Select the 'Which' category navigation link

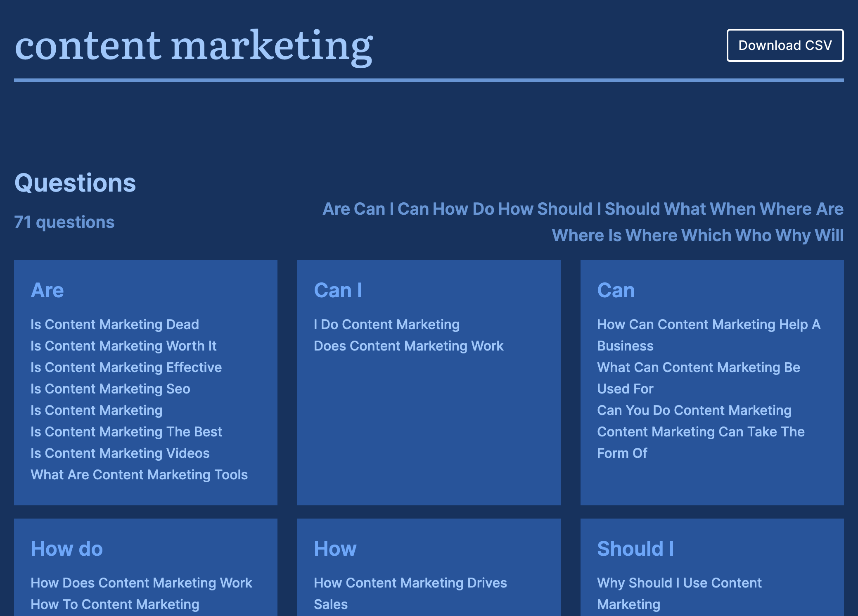pos(706,235)
